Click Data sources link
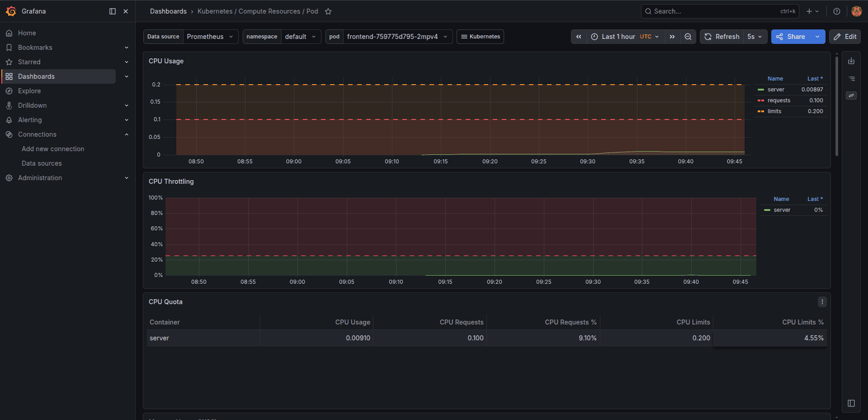 coord(42,163)
